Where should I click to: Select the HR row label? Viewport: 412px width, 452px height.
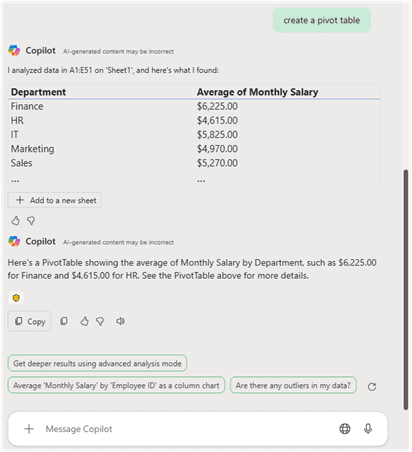click(17, 120)
